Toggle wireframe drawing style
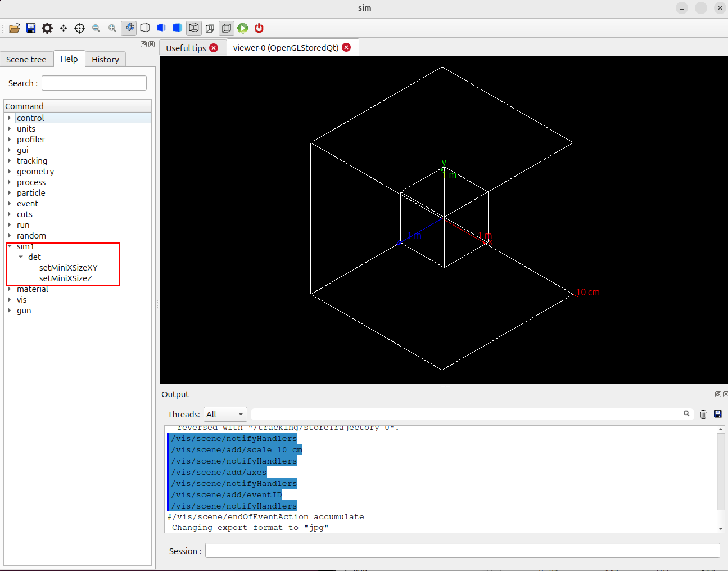Viewport: 728px width, 571px height. pyautogui.click(x=194, y=28)
